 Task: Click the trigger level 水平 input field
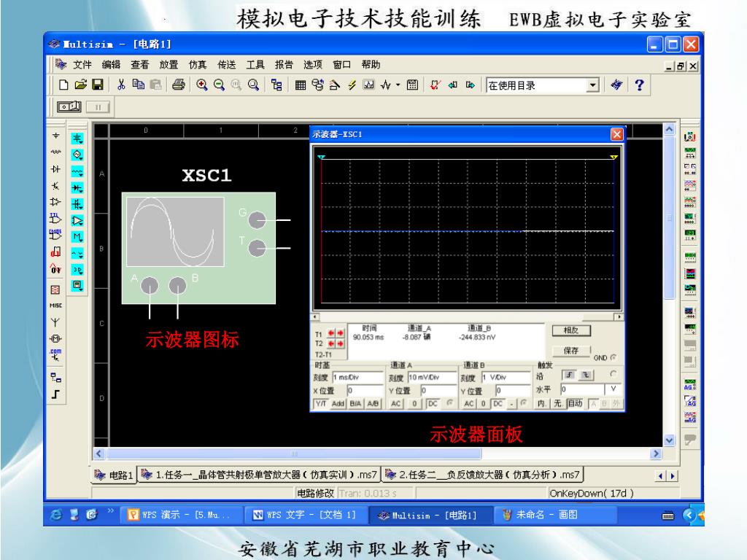pos(582,389)
